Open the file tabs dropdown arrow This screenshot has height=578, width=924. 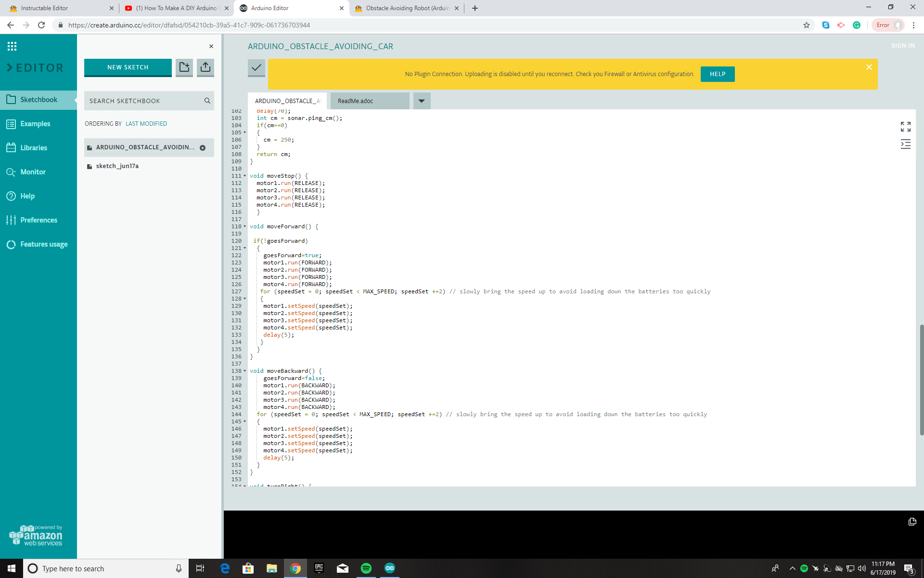(x=422, y=101)
